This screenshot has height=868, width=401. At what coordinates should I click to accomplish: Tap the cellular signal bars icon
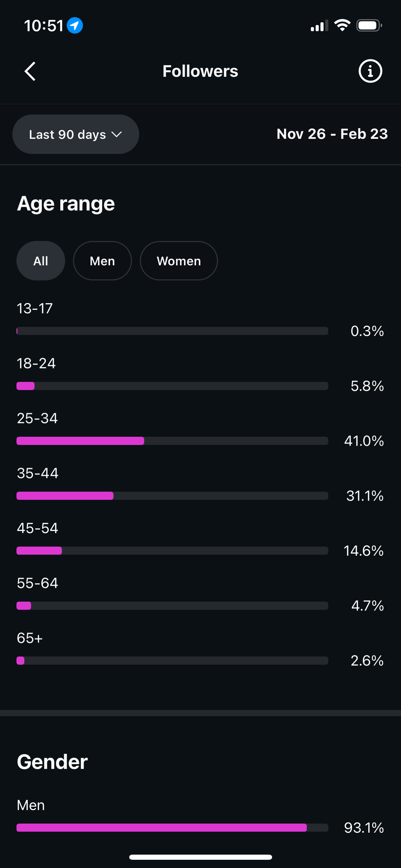click(319, 26)
